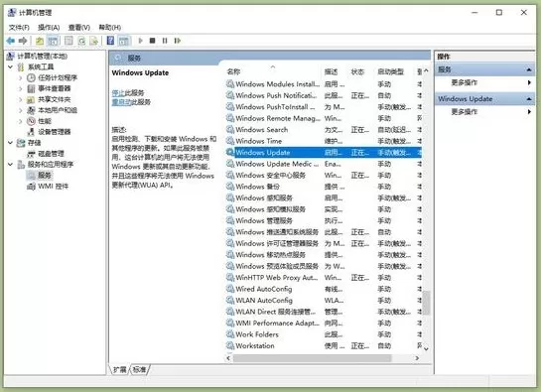Pause the service with the pause icon

[165, 41]
